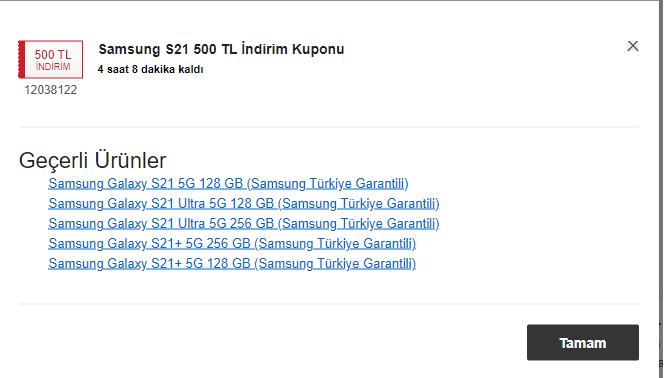This screenshot has height=378, width=664.
Task: Click the divider line above the Tamam button
Action: pyautogui.click(x=329, y=304)
